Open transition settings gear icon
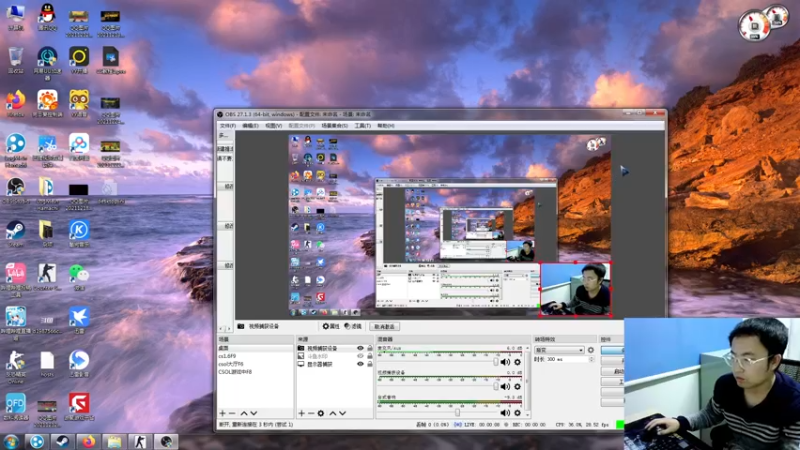This screenshot has width=800, height=450. pos(591,350)
